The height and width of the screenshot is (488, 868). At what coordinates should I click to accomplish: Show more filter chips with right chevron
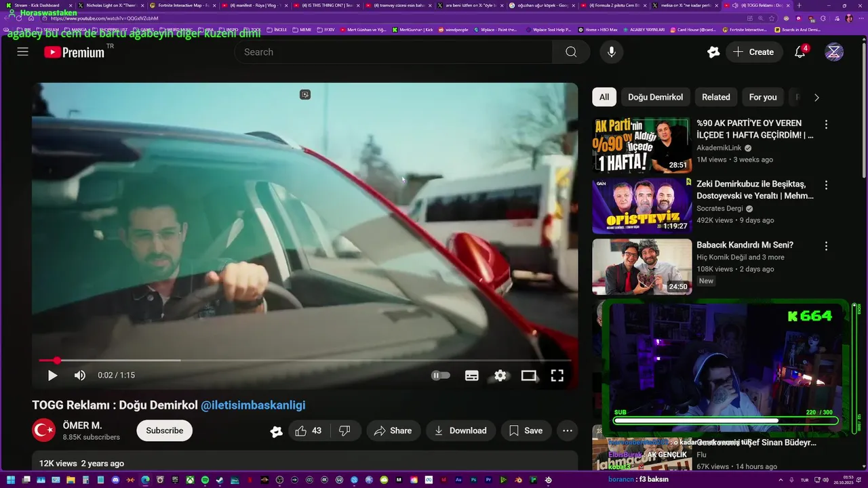point(816,98)
